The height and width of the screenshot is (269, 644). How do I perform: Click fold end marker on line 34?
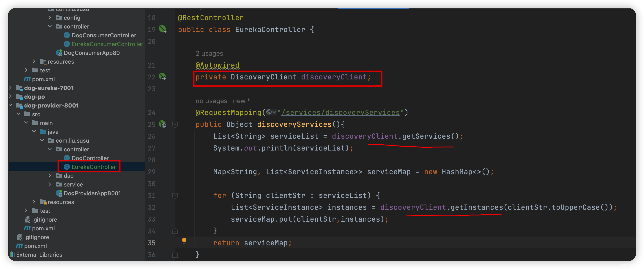coord(175,231)
